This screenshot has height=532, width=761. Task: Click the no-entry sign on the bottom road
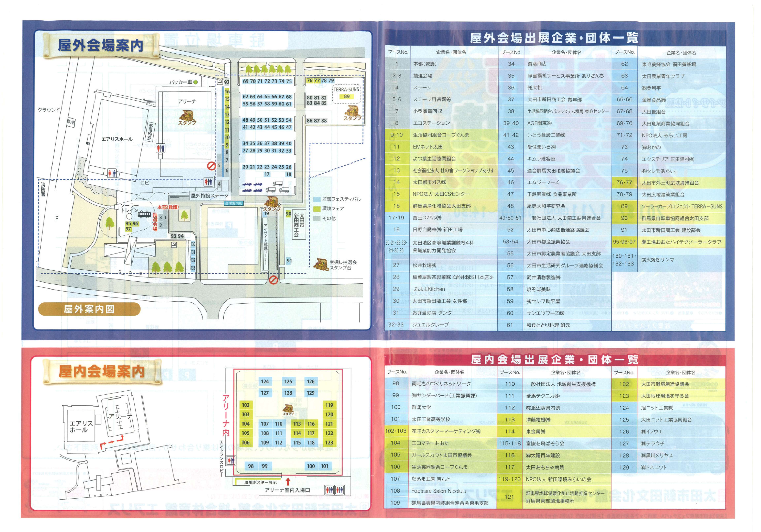pos(273,280)
